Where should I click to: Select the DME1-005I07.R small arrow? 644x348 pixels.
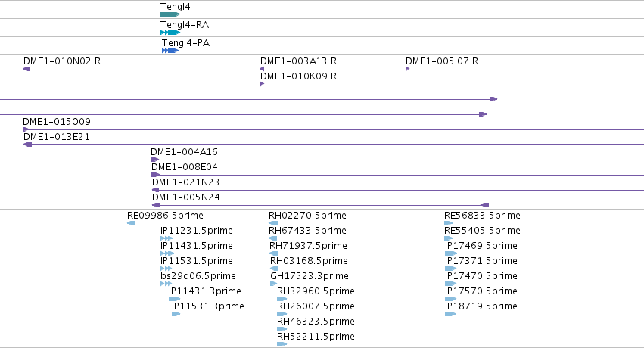[407, 69]
